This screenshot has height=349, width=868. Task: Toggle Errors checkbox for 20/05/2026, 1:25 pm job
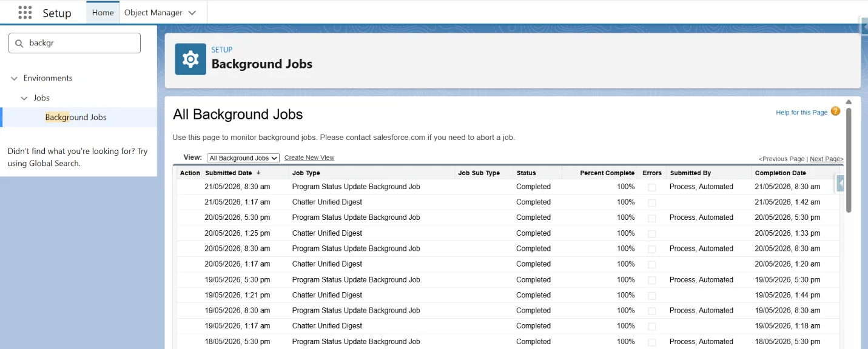(x=651, y=233)
